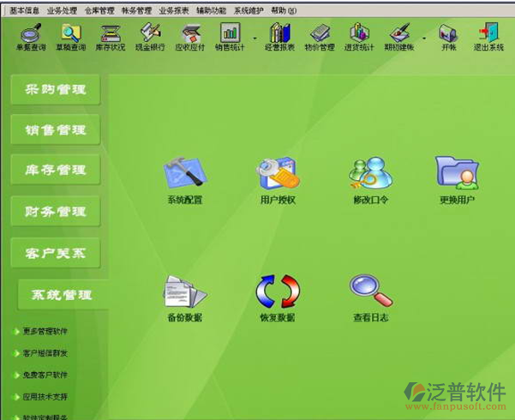
Task: Follow 更多管理软件 link
Action: pyautogui.click(x=45, y=331)
